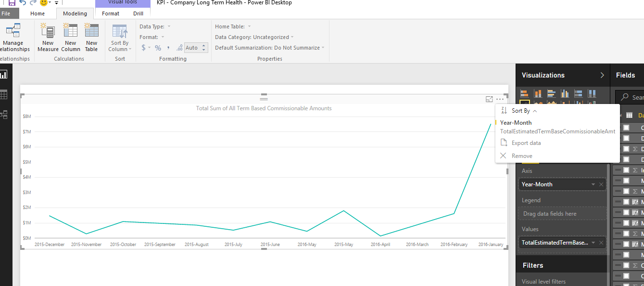Sort by TotalEstimatedTermBaseCommissionableAmt
This screenshot has height=286, width=644.
[557, 131]
